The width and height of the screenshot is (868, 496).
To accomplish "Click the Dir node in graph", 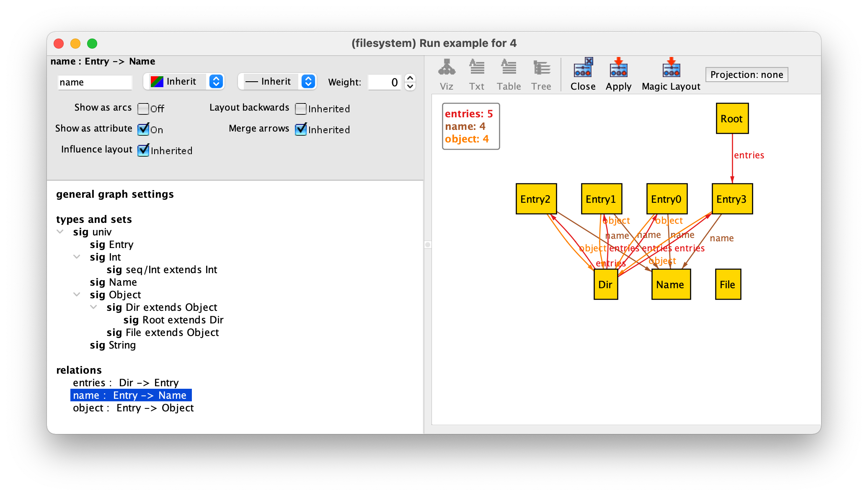I will point(605,284).
